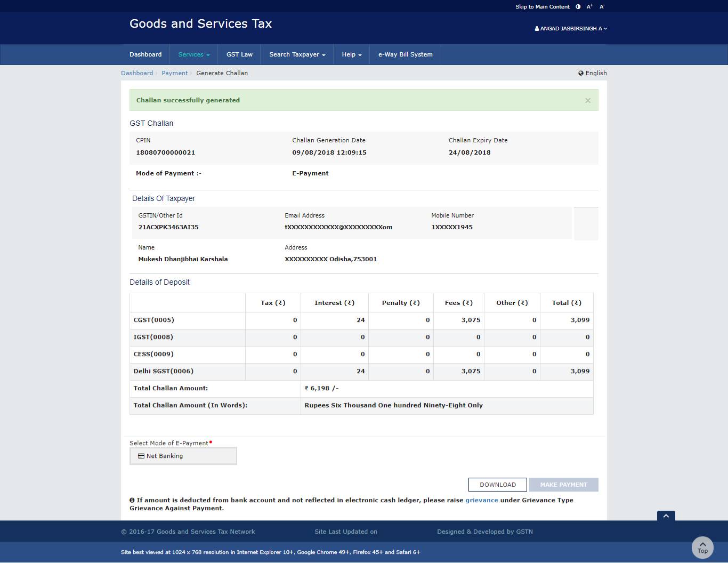Dismiss the Challan successfully generated alert

point(588,100)
